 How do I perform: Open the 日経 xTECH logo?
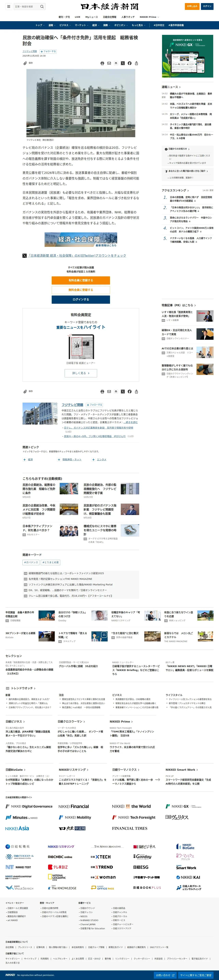(101, 857)
